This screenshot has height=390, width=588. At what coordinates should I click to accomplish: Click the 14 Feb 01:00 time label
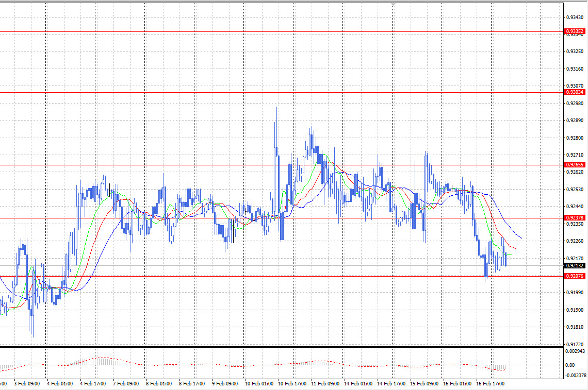(x=358, y=384)
